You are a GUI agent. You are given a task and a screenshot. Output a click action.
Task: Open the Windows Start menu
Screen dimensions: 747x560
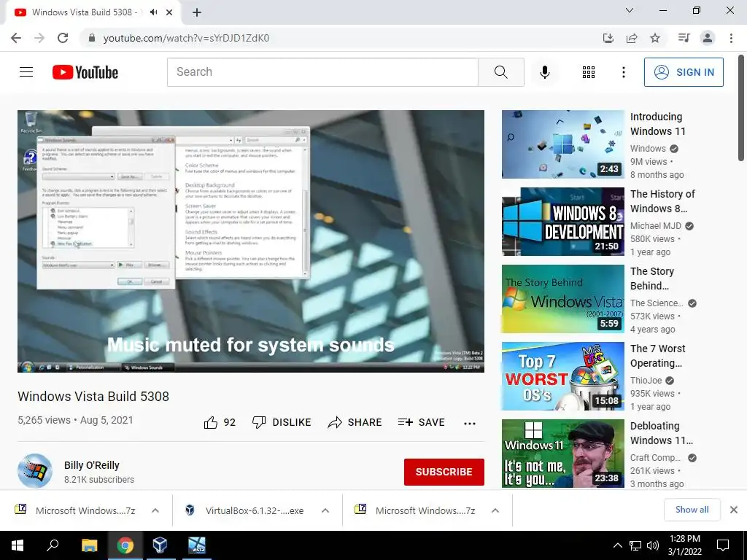(18, 545)
